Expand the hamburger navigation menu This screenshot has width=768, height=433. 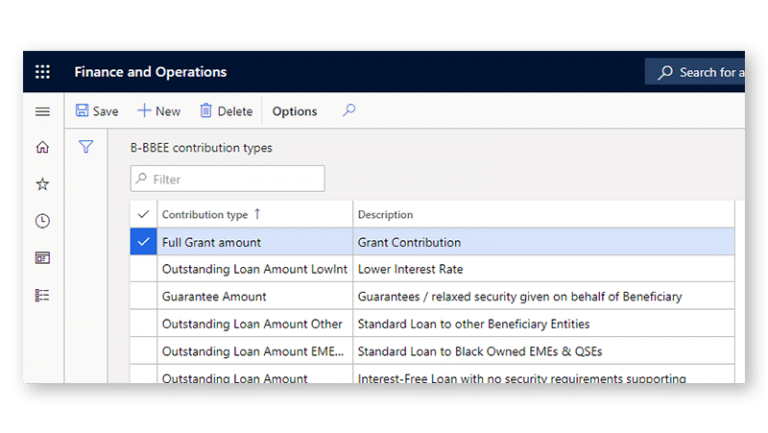pyautogui.click(x=42, y=111)
